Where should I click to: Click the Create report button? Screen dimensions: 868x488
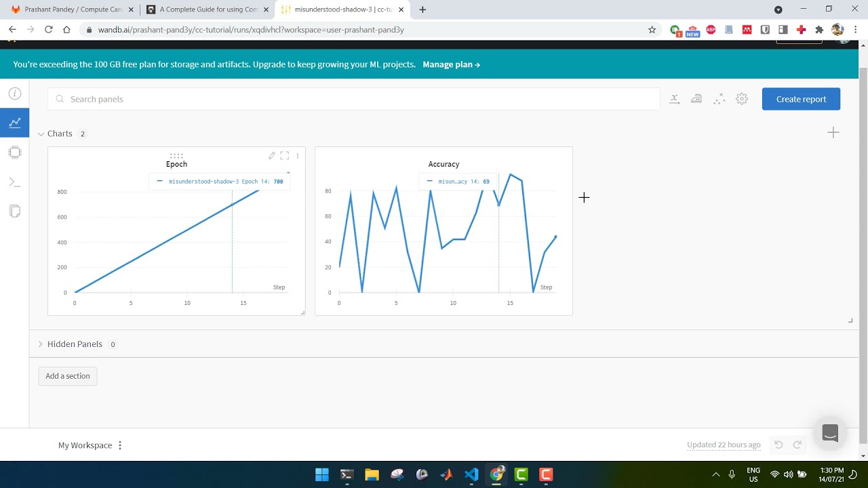coord(801,99)
